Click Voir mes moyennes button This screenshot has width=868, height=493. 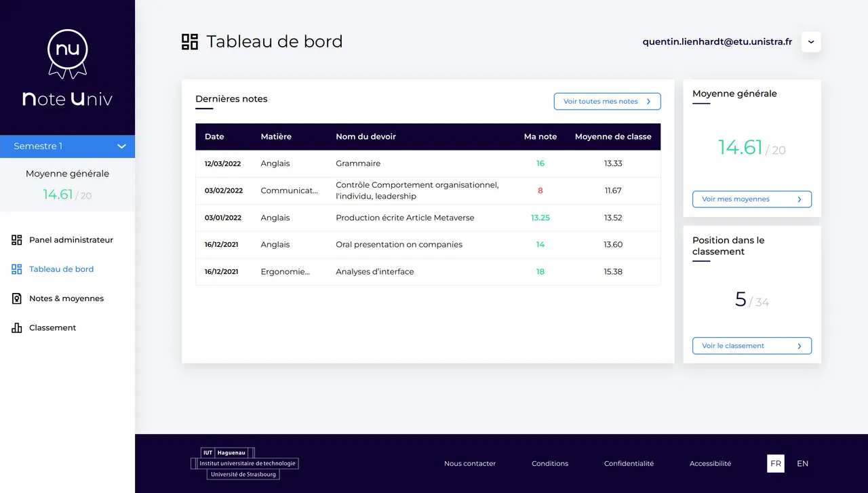click(x=752, y=199)
